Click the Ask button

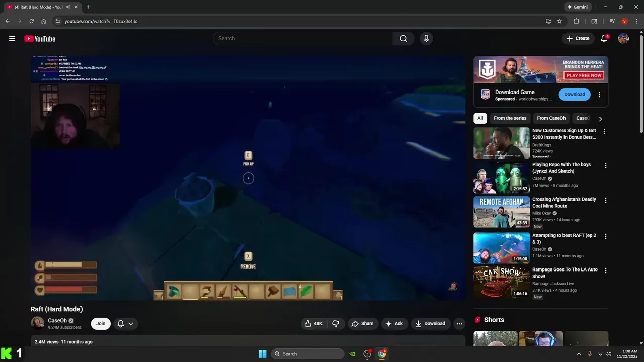coord(394,324)
